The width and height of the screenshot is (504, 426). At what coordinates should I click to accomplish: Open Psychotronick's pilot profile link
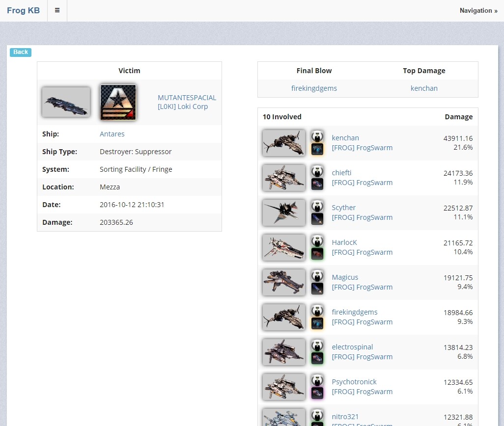coord(354,382)
